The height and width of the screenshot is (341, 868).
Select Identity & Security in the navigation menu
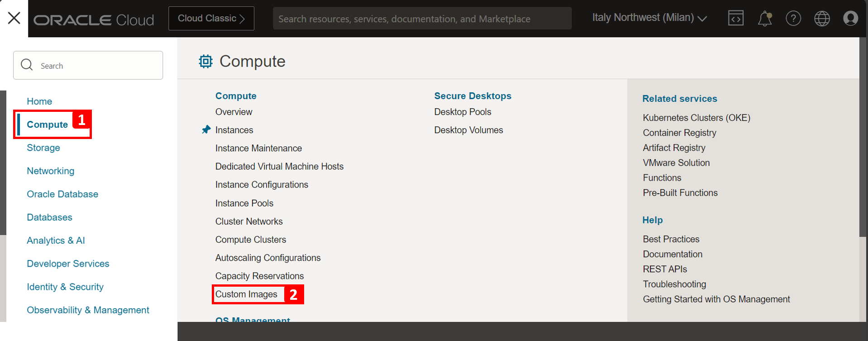65,287
